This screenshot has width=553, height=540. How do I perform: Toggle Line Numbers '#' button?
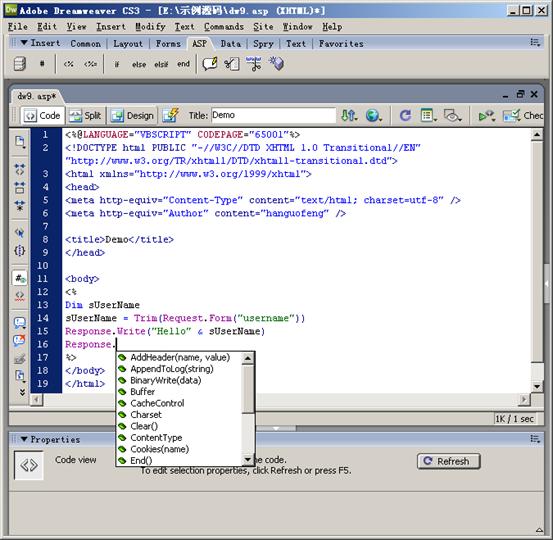tap(20, 278)
